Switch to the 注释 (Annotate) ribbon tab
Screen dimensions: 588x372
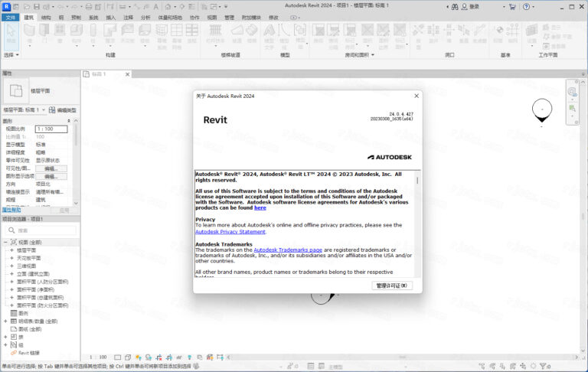click(x=129, y=18)
